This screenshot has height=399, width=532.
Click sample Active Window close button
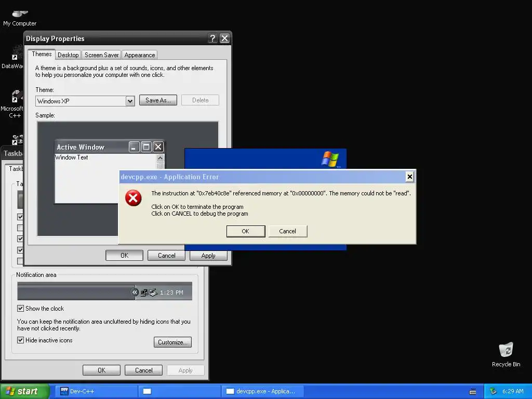(158, 147)
